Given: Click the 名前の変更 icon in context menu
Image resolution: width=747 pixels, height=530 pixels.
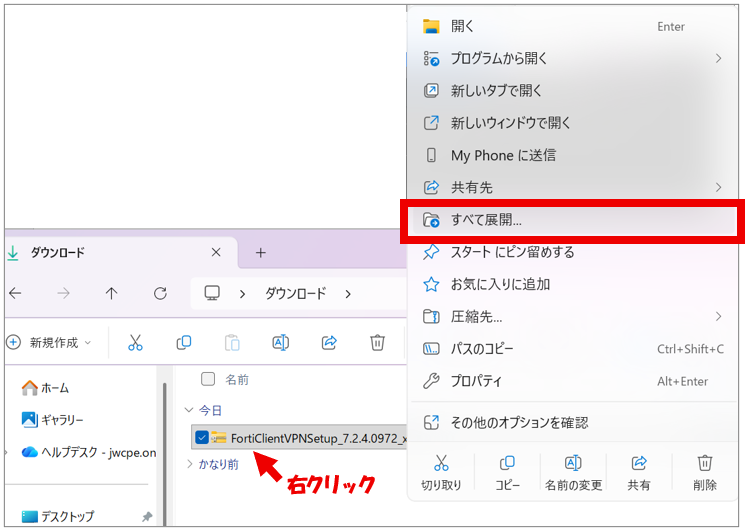Looking at the screenshot, I should (x=573, y=462).
